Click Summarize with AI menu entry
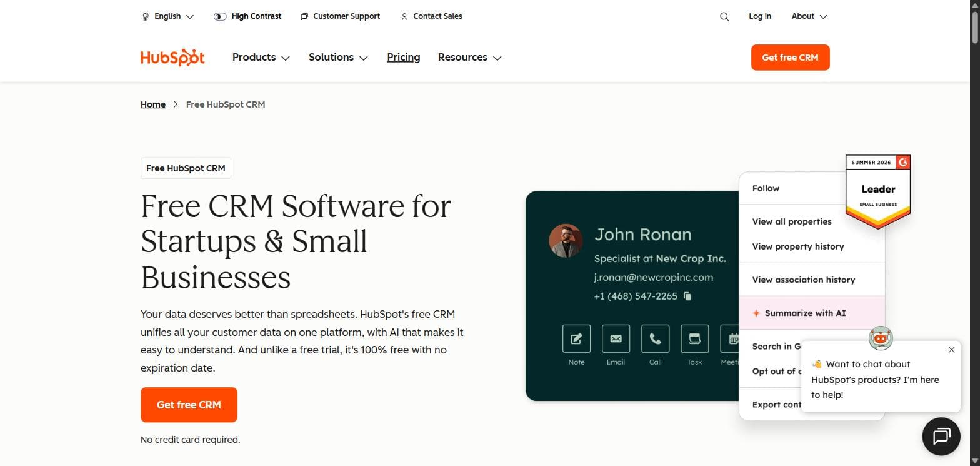 tap(812, 313)
